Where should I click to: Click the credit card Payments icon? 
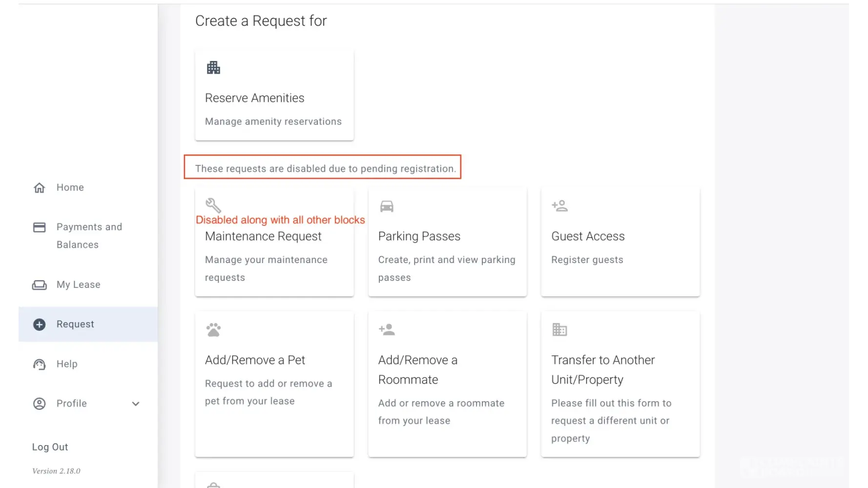tap(40, 227)
